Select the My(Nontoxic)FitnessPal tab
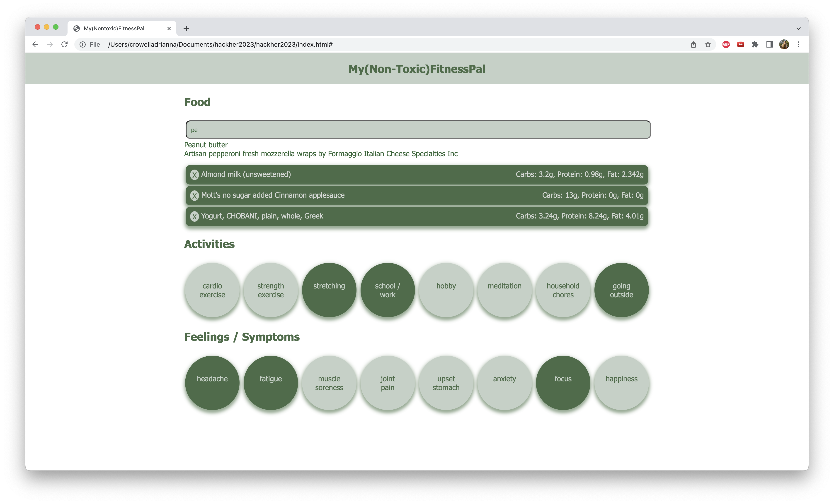834x504 pixels. tap(114, 28)
